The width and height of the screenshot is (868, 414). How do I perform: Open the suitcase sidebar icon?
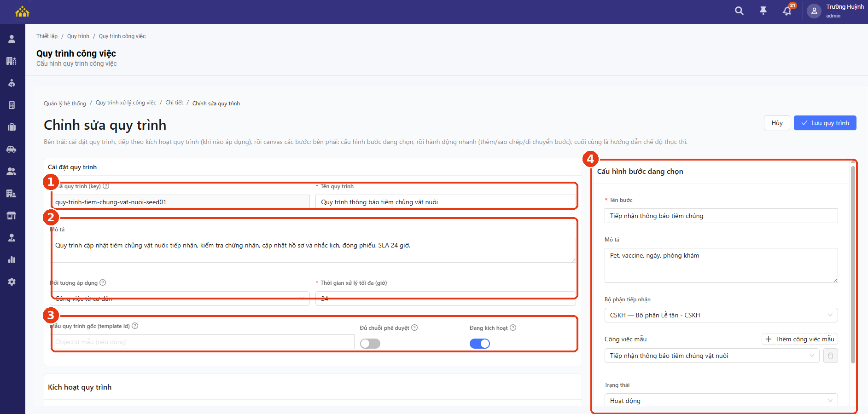tap(12, 127)
